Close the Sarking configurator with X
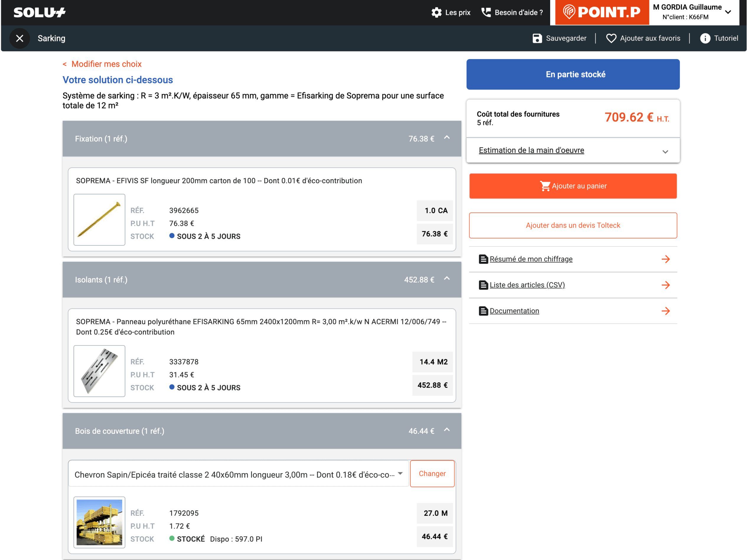 point(20,38)
